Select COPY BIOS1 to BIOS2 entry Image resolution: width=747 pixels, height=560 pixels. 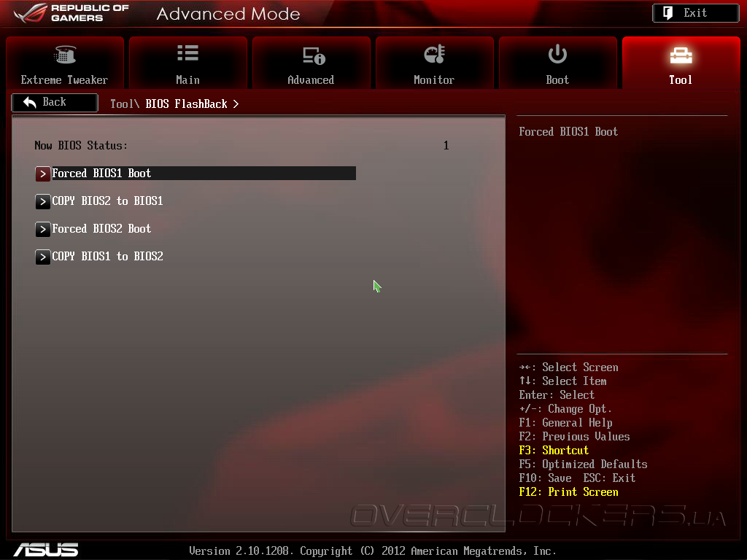coord(99,256)
